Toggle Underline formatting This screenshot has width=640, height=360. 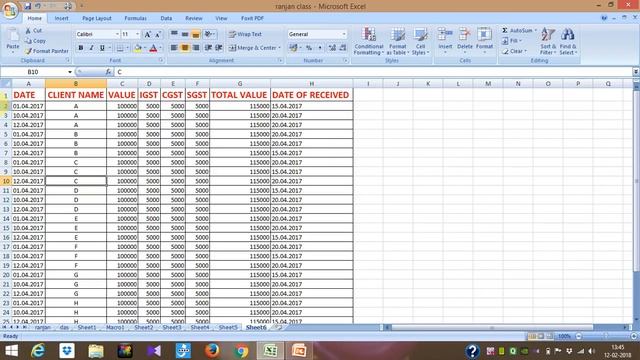tap(102, 48)
